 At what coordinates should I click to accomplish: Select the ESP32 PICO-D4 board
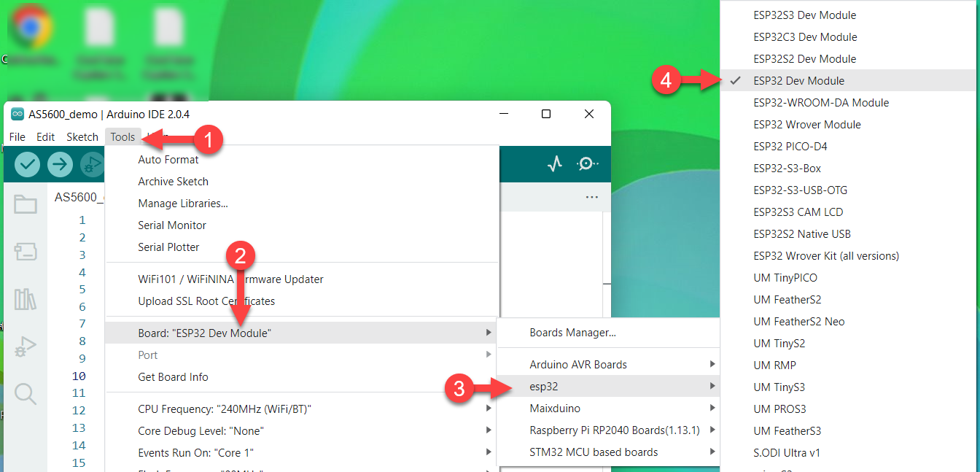click(x=849, y=147)
